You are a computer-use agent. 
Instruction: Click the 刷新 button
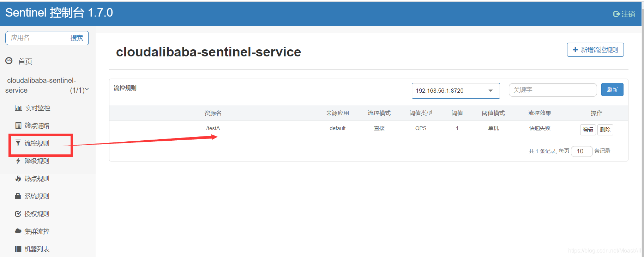tap(612, 90)
